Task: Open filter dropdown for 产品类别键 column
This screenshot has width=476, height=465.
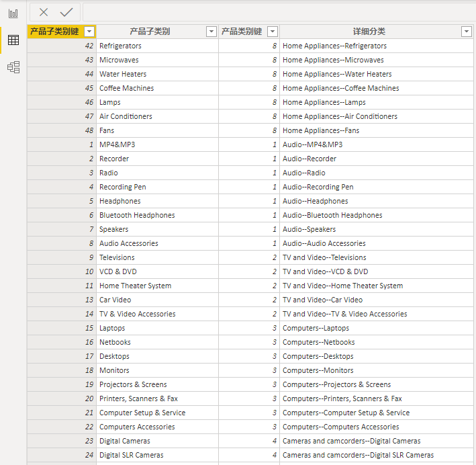Action: 272,32
